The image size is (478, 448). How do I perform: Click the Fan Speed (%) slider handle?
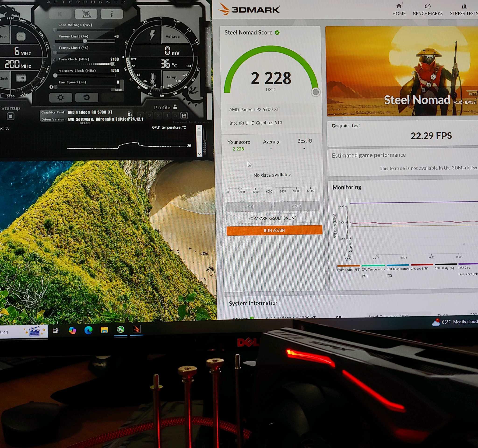pos(56,87)
